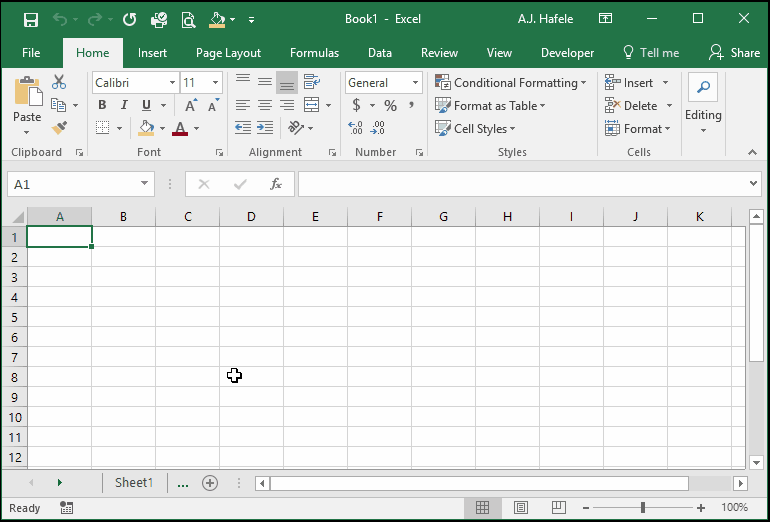The width and height of the screenshot is (770, 522).
Task: Click the Copy icon
Action: [58, 105]
